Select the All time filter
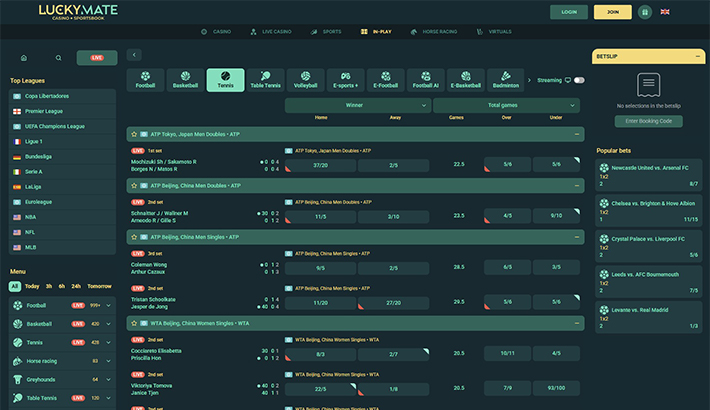Viewport: 710px width, 410px height. [15, 286]
